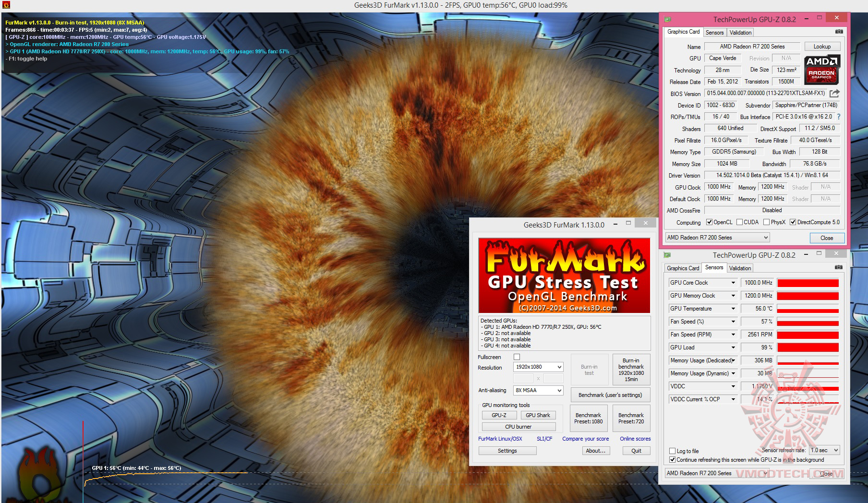This screenshot has width=868, height=503.
Task: Open the GPU selector dropdown in the upper GPU-Z window
Action: [x=717, y=238]
